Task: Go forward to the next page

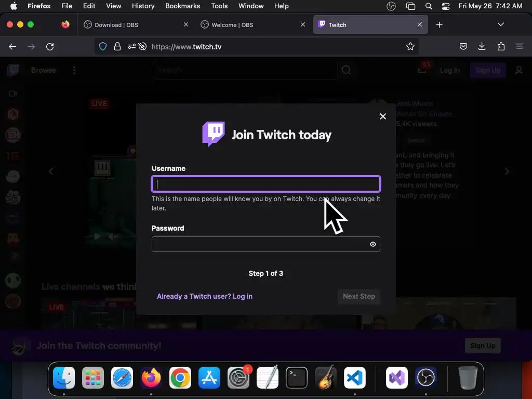Action: (31, 46)
